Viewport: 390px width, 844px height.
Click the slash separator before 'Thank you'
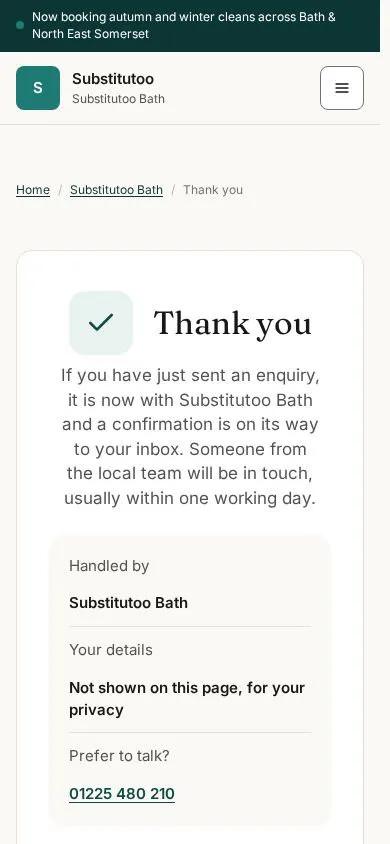(x=173, y=190)
